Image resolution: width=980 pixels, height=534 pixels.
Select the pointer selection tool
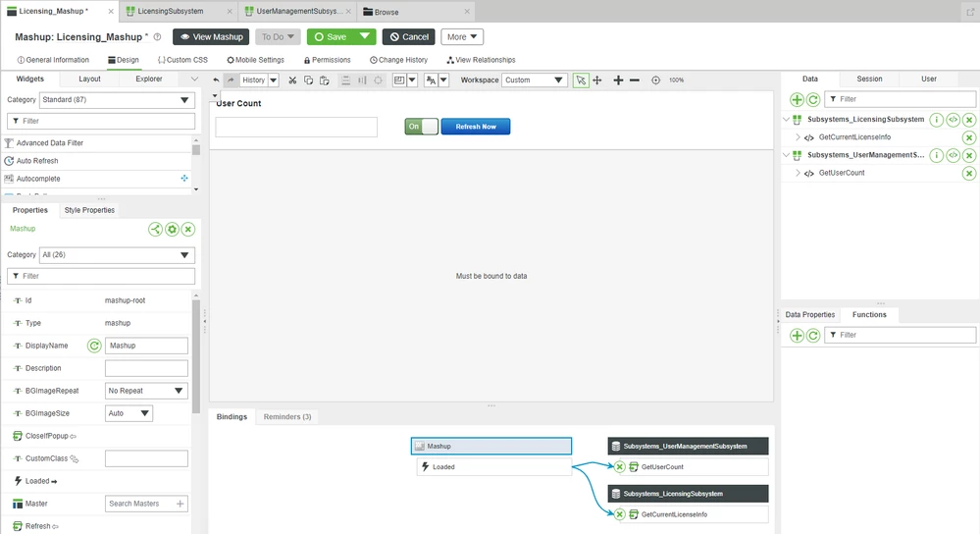(x=581, y=80)
